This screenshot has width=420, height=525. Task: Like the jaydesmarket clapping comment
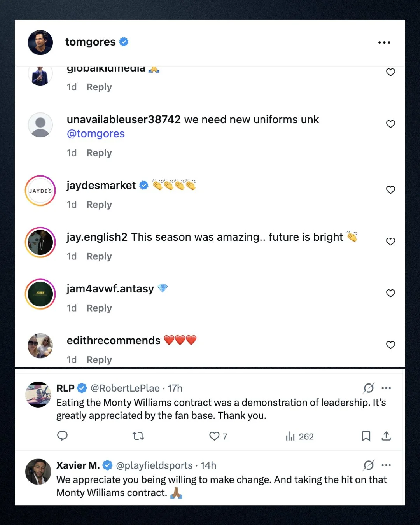click(x=390, y=190)
